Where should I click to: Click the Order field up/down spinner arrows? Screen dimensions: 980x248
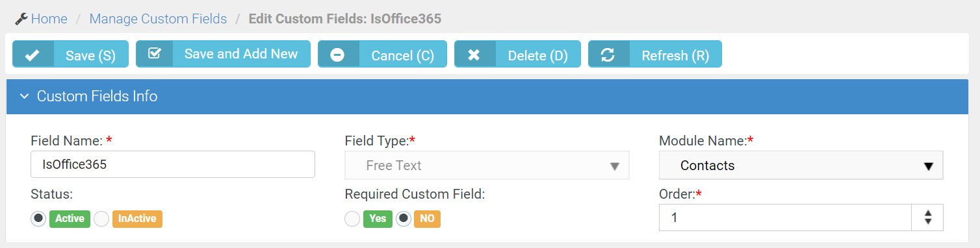point(928,218)
